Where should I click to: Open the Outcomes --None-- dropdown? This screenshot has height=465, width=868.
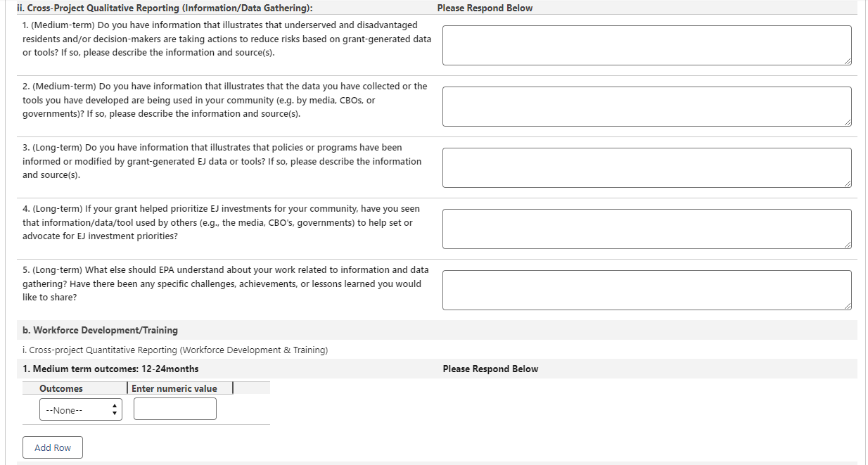point(81,410)
